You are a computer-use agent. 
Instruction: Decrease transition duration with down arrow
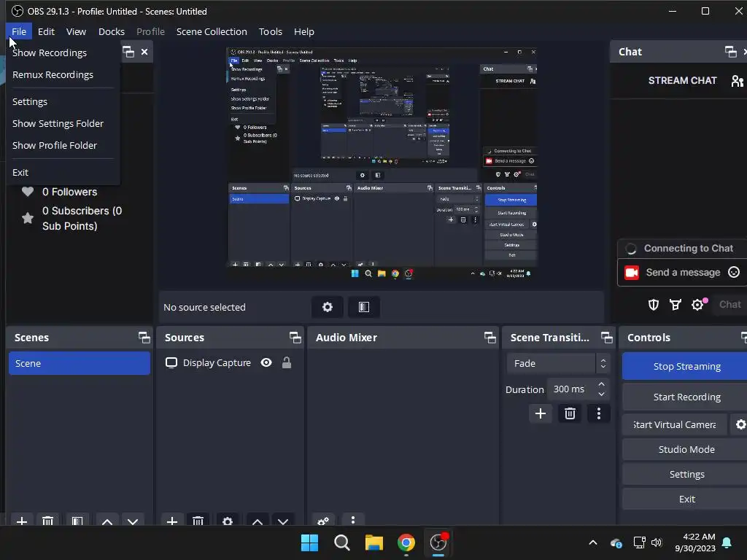coord(601,394)
